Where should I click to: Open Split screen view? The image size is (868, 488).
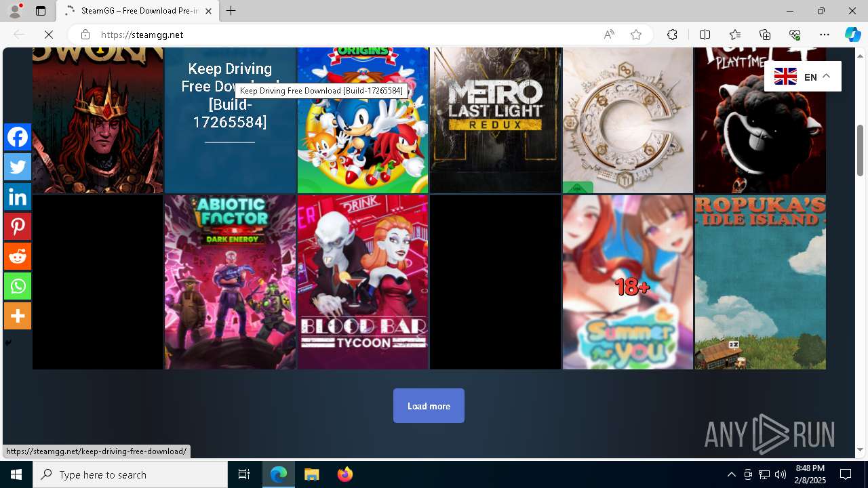coord(705,35)
